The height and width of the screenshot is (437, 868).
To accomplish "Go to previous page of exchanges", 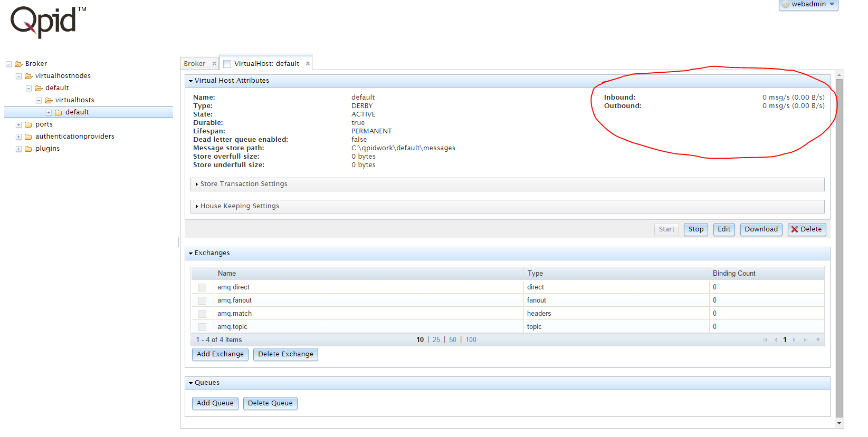I will coord(776,340).
